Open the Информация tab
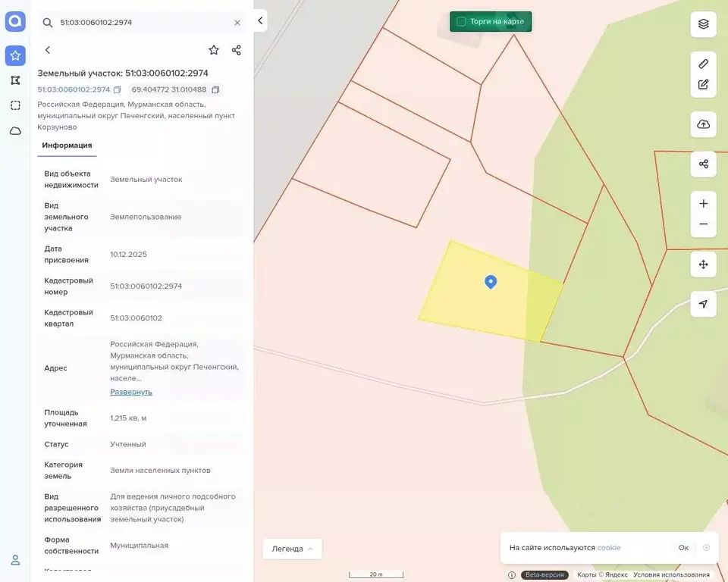Viewport: 728px width, 582px height. (67, 145)
